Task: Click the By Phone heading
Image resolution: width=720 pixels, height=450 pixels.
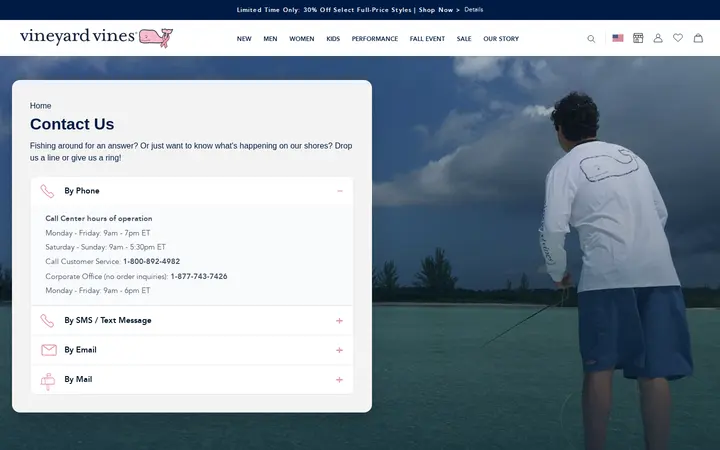Action: 82,191
